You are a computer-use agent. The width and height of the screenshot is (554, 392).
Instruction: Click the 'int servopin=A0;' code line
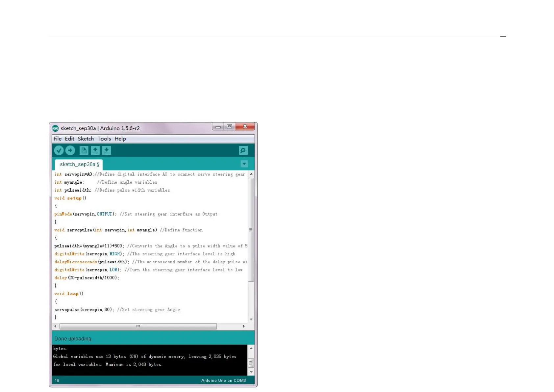pos(150,174)
